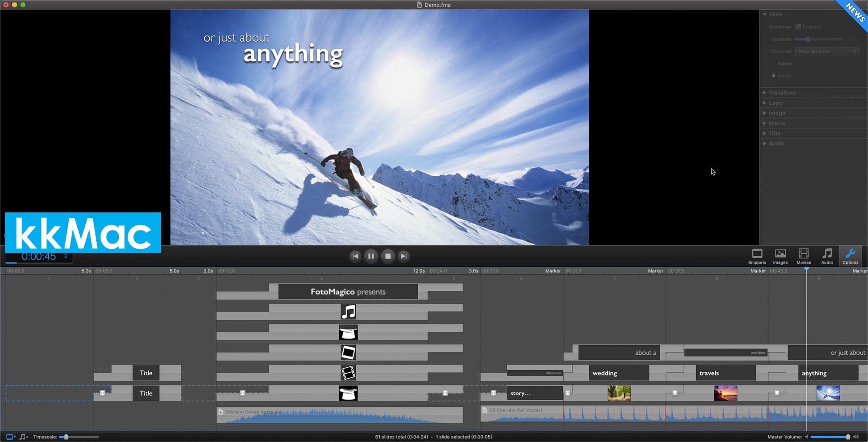
Task: Select the upper Title layer in slide 2
Action: click(x=146, y=373)
